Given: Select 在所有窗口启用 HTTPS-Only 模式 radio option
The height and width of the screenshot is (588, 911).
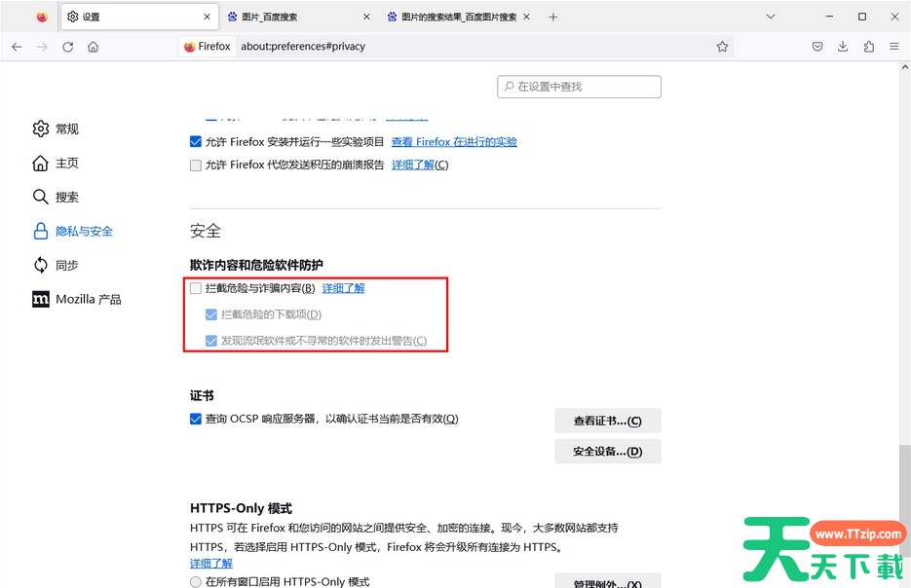Looking at the screenshot, I should click(x=196, y=582).
